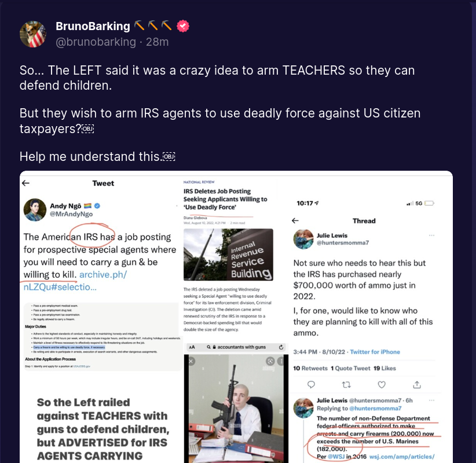The width and height of the screenshot is (476, 463).
Task: Open the three-dot menu on Julie Lewis reply
Action: [431, 400]
